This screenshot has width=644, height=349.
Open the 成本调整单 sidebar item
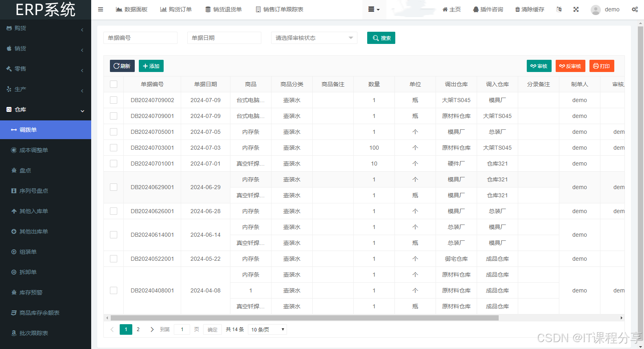click(34, 150)
